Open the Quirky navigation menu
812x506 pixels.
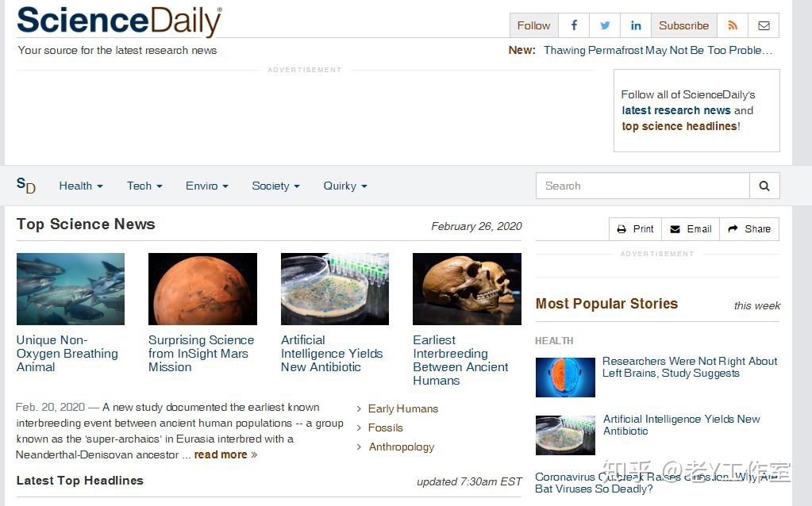[345, 186]
